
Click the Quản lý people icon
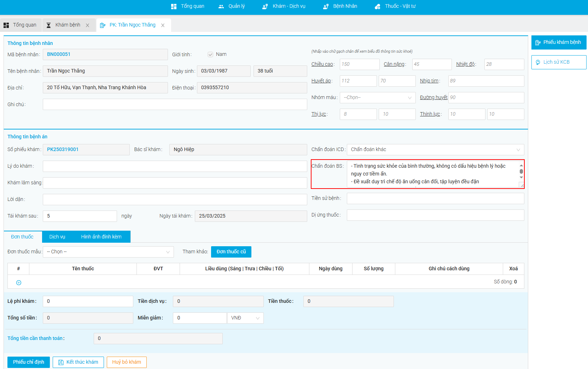click(221, 6)
